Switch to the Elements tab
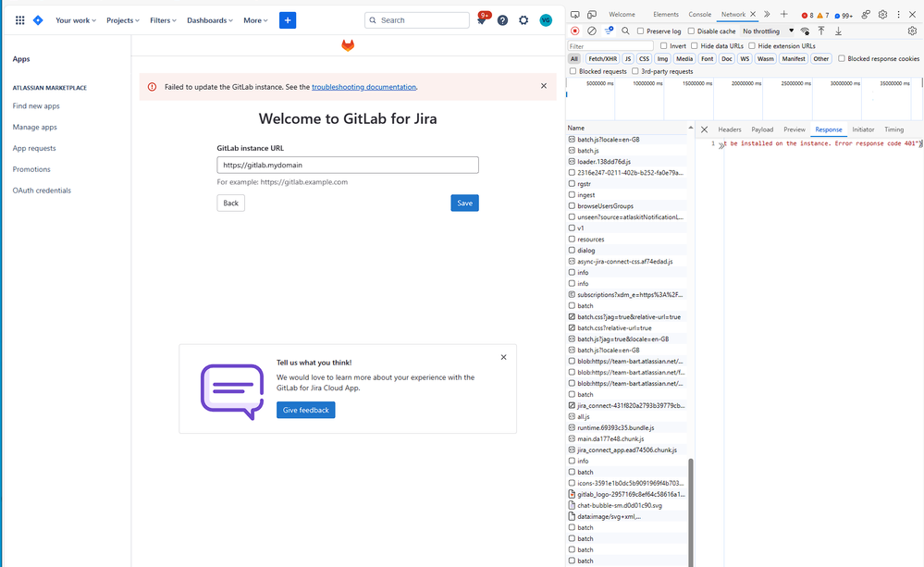924x567 pixels. point(665,14)
